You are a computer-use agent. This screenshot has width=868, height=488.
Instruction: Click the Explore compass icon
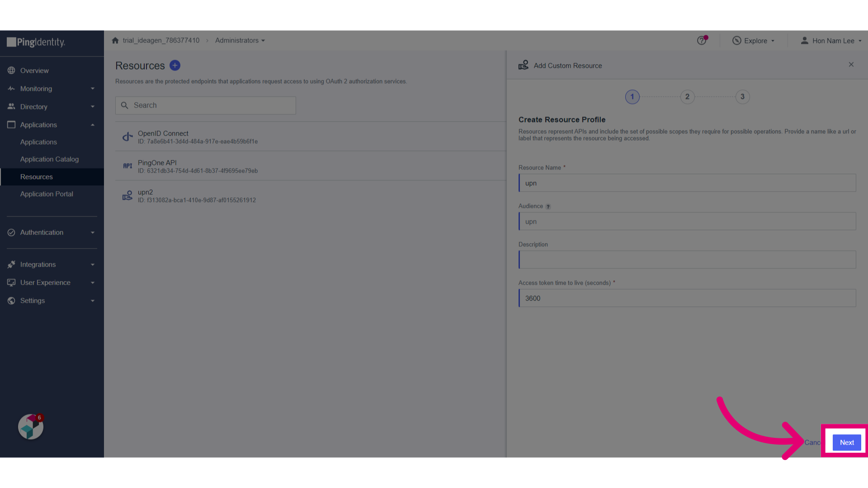pyautogui.click(x=737, y=41)
